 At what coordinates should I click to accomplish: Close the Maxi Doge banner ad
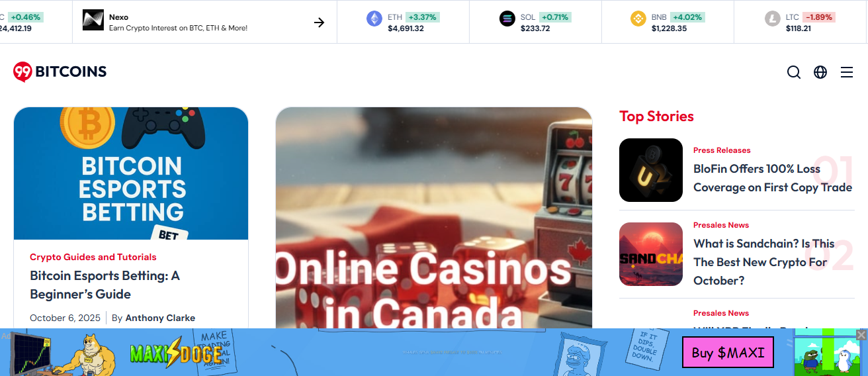pyautogui.click(x=861, y=335)
